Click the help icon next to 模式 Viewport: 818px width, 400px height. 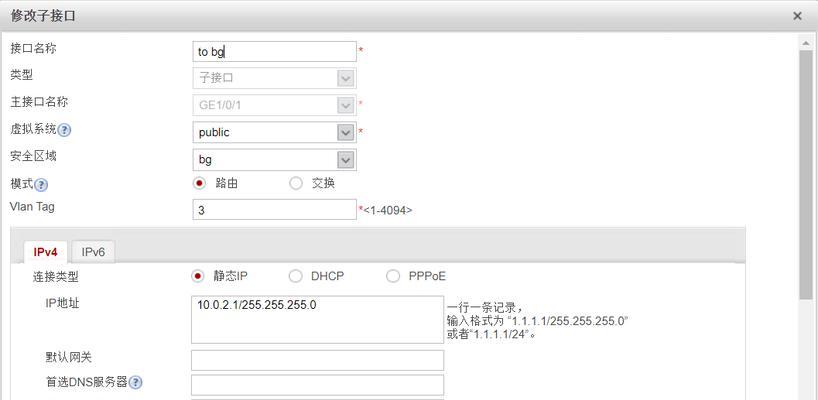(41, 185)
